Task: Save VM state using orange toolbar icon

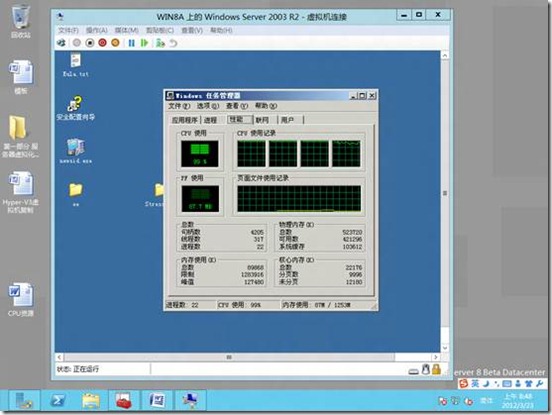Action: pyautogui.click(x=115, y=43)
